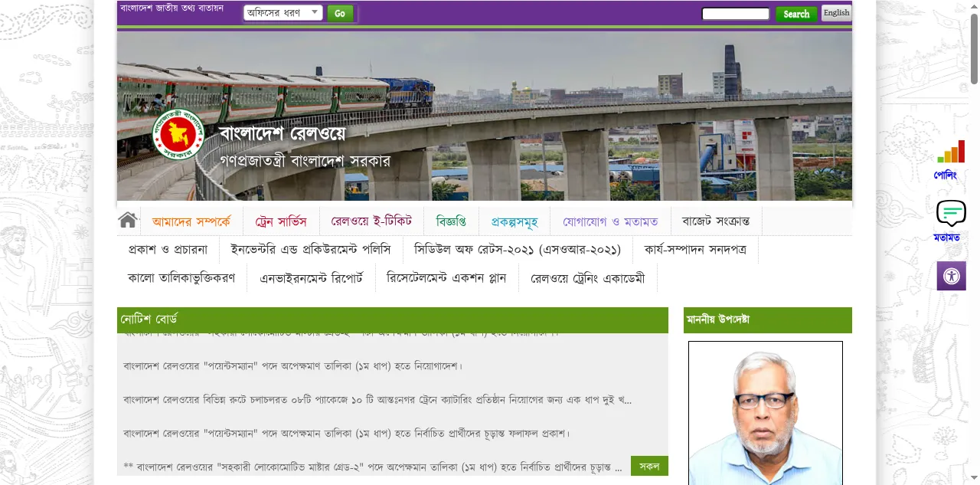Expand the অফিসের ধরণ dropdown
This screenshot has width=980, height=485.
(283, 13)
